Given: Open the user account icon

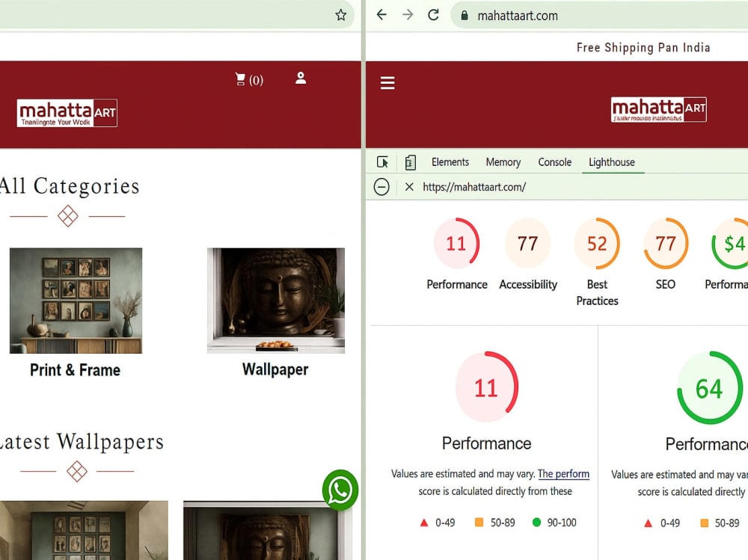Looking at the screenshot, I should pyautogui.click(x=301, y=78).
